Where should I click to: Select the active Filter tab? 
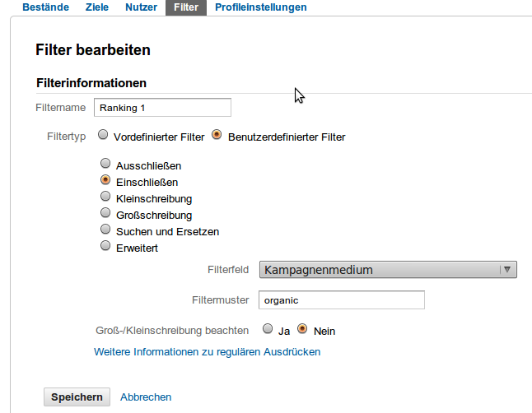point(186,7)
